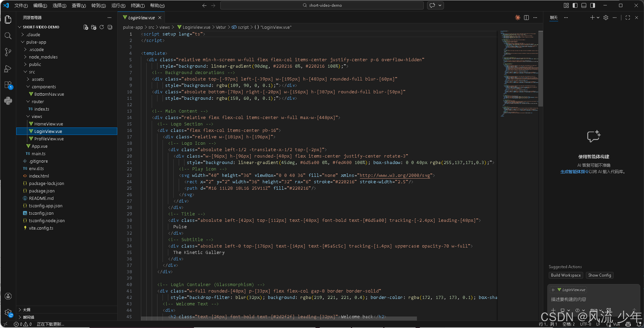The height and width of the screenshot is (328, 644).
Task: Collapse the pulse-app folder
Action: (67, 42)
